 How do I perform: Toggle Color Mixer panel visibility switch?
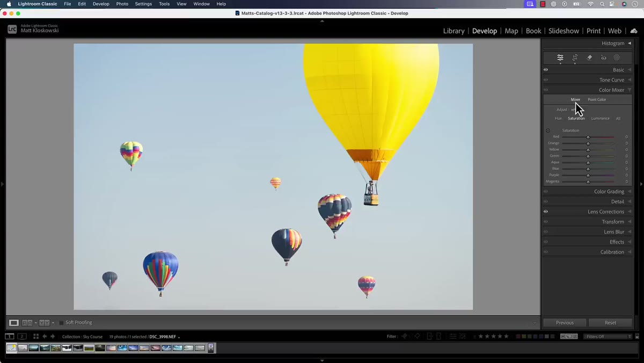click(546, 90)
